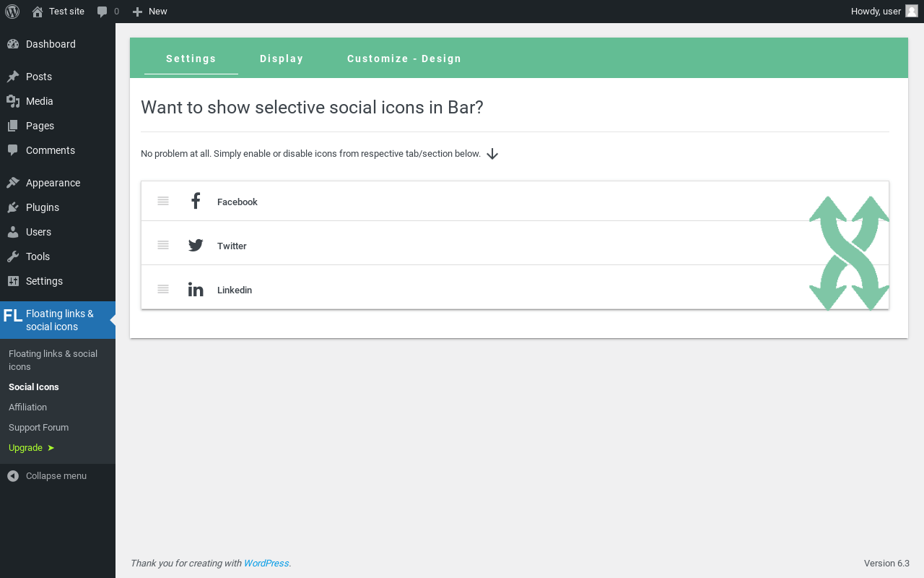This screenshot has width=924, height=578.
Task: Click the Plugins plug icon
Action: [13, 207]
